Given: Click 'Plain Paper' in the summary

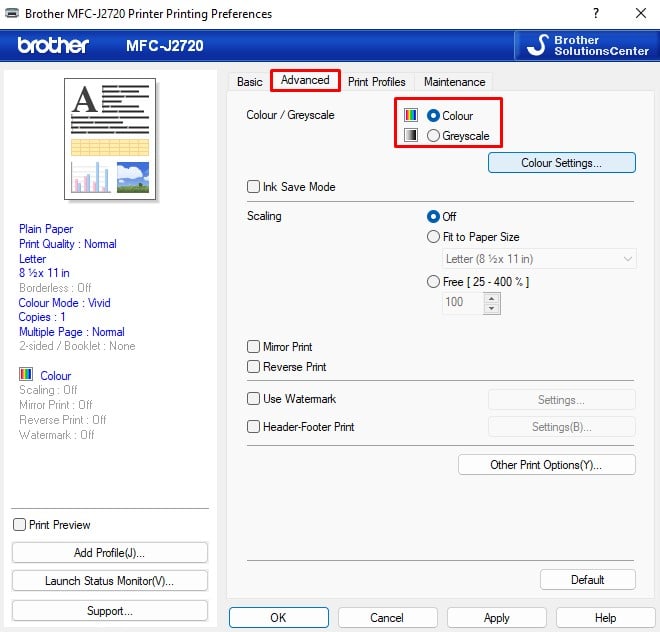Looking at the screenshot, I should click(46, 229).
